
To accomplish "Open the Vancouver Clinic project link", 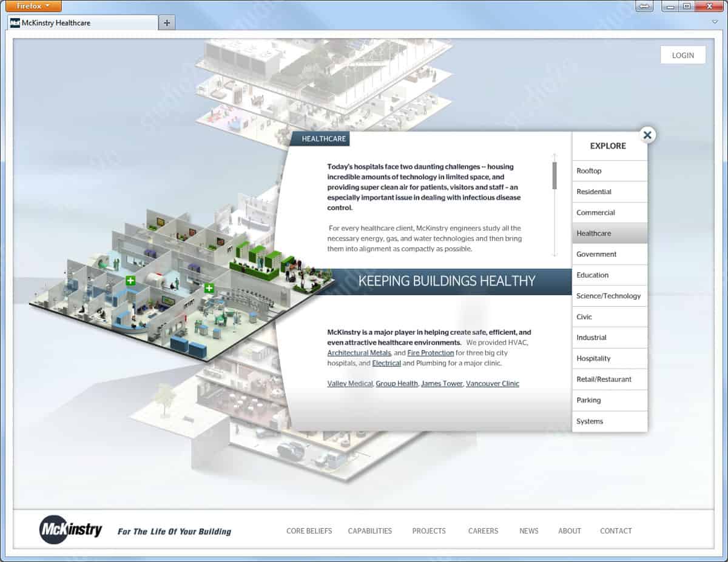I will (x=493, y=384).
